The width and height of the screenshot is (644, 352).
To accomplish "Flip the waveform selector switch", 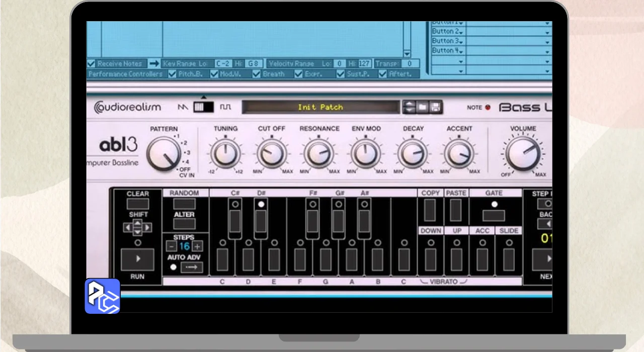I will coord(203,107).
